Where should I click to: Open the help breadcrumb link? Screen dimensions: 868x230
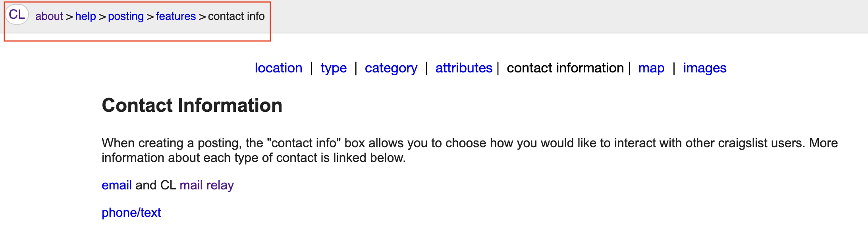(85, 16)
